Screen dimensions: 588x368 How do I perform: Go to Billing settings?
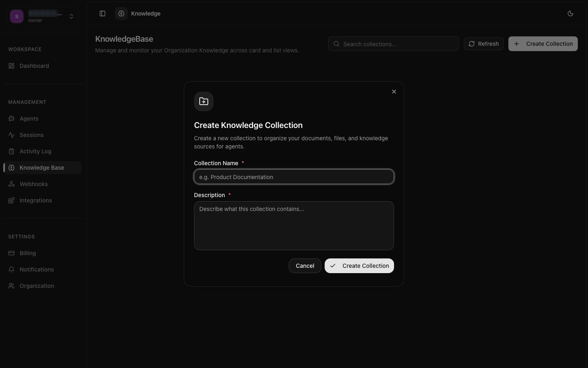click(42, 253)
